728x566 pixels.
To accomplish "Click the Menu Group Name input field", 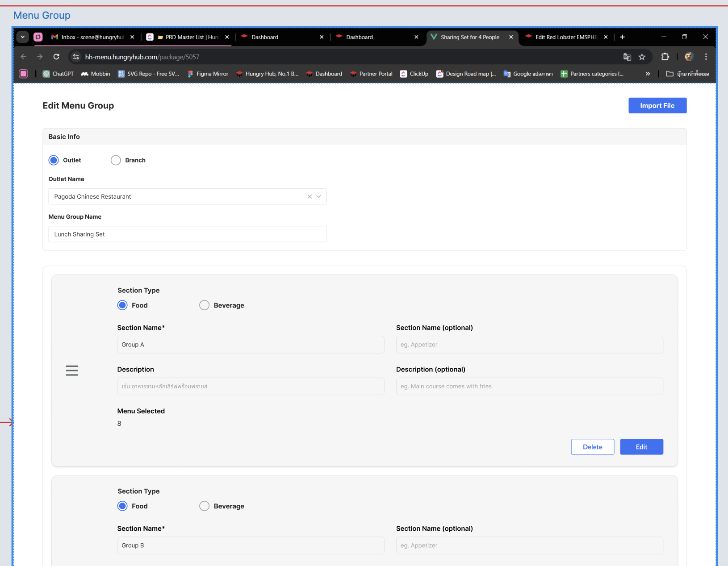I will coord(187,234).
